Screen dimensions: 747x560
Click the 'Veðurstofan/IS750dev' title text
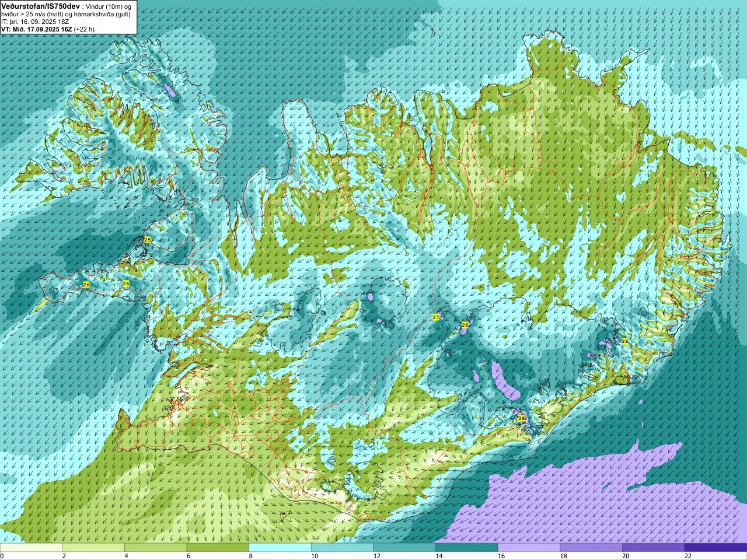click(40, 5)
